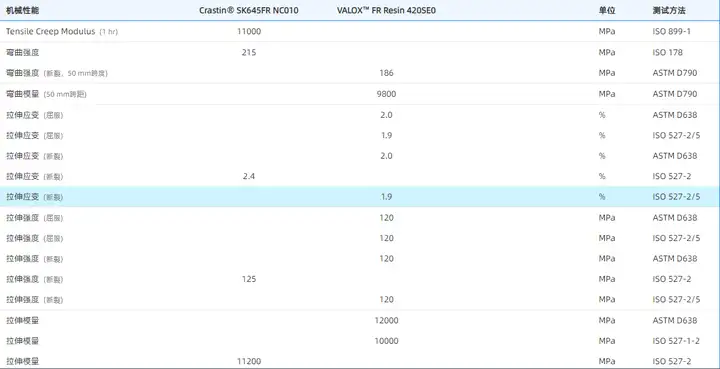Click the Crastin® SK645FR NC010 column header
The image size is (720, 369).
tap(249, 11)
